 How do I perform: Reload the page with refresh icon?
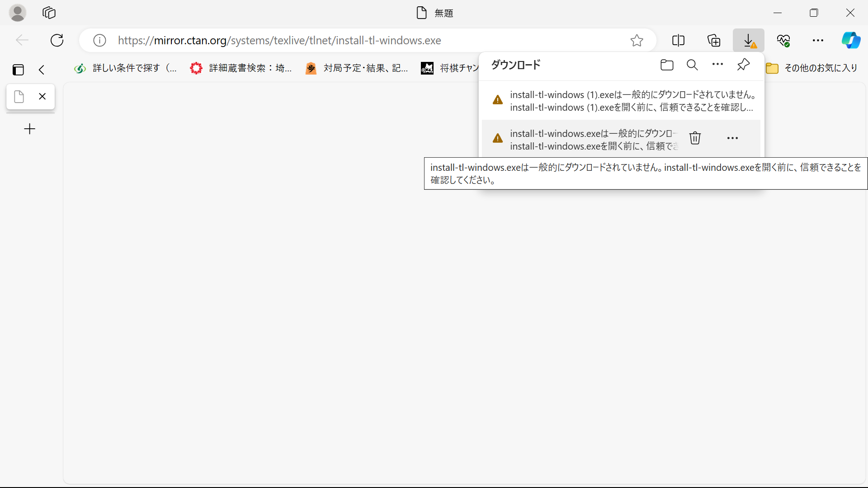pyautogui.click(x=57, y=40)
